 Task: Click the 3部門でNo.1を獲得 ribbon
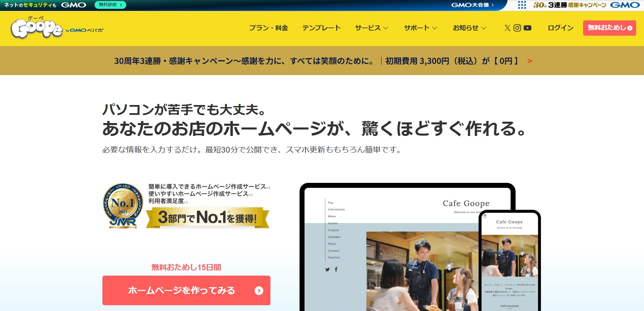208,218
